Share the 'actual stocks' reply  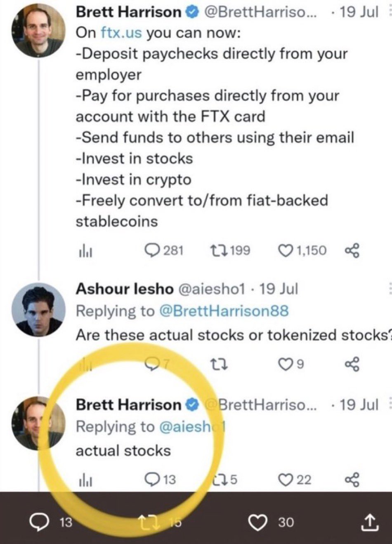tap(352, 480)
